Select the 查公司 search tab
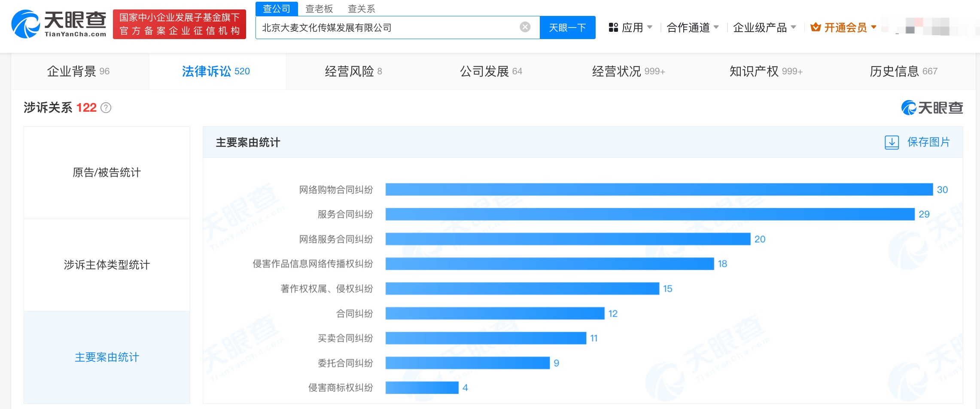980x409 pixels. 277,9
